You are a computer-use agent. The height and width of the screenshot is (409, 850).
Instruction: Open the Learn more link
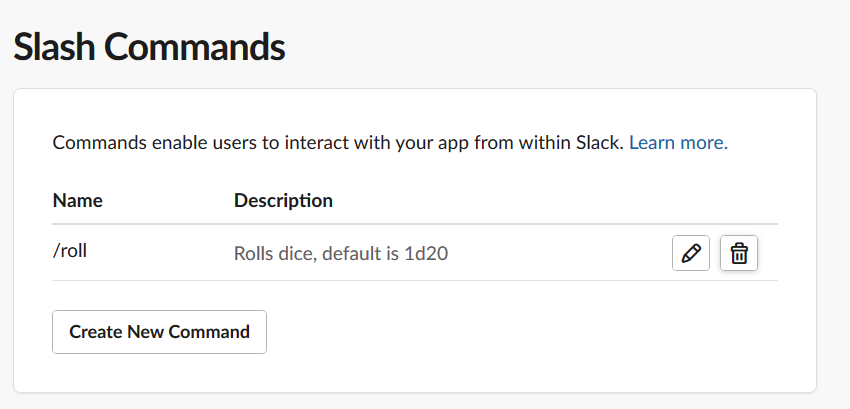[x=678, y=143]
